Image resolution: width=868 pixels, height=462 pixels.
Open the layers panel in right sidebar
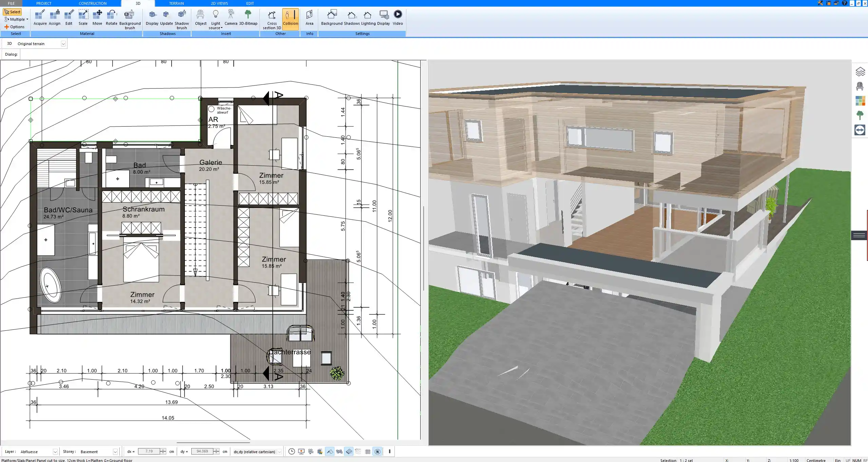[x=860, y=72]
